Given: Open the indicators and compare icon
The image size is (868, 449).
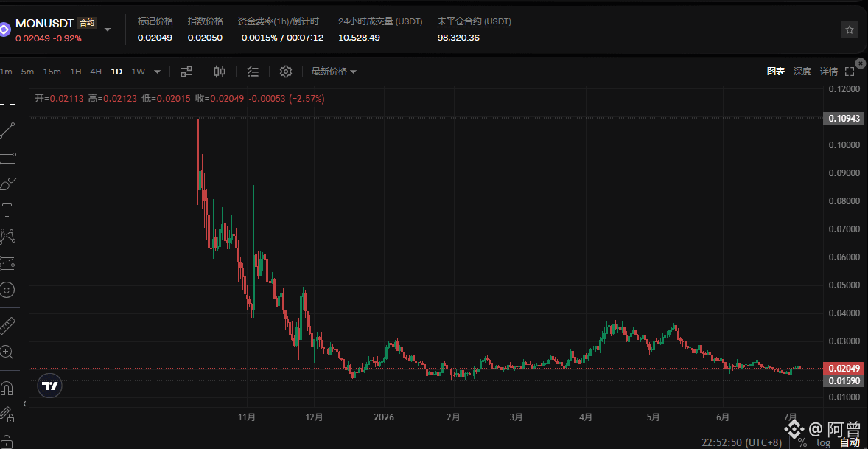Looking at the screenshot, I should pos(186,71).
